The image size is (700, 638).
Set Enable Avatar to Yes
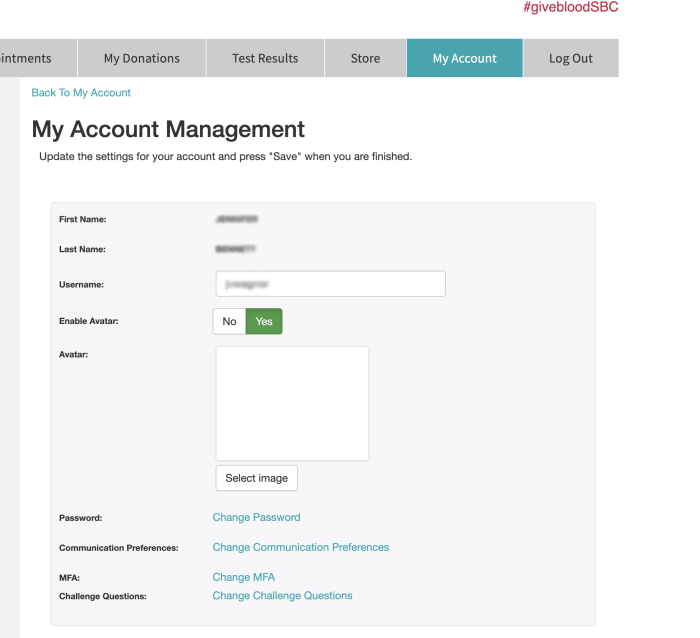pyautogui.click(x=264, y=321)
